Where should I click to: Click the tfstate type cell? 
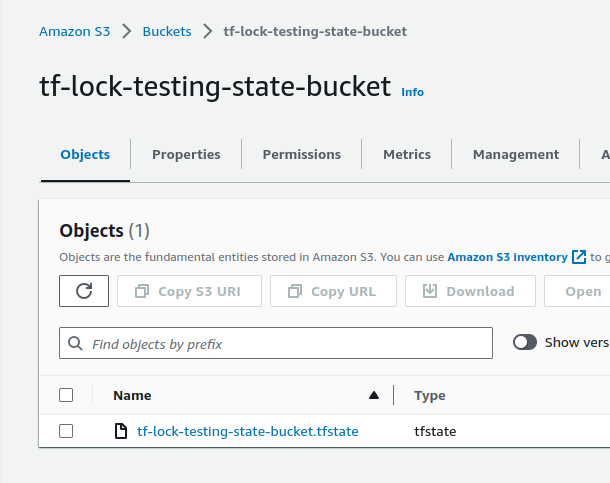click(435, 431)
